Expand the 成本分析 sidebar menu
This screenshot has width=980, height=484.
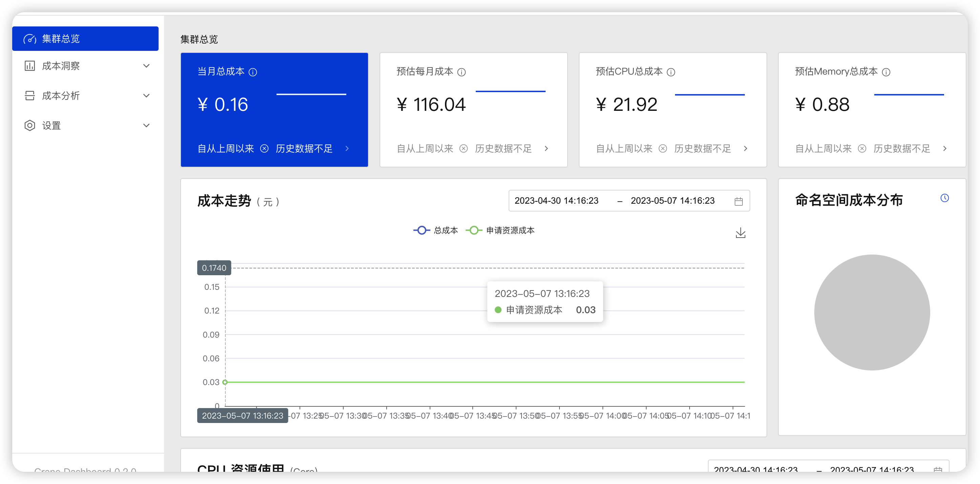[146, 96]
